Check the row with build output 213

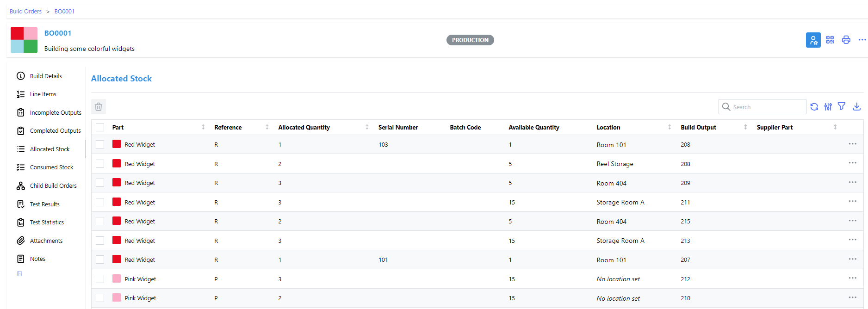100,241
